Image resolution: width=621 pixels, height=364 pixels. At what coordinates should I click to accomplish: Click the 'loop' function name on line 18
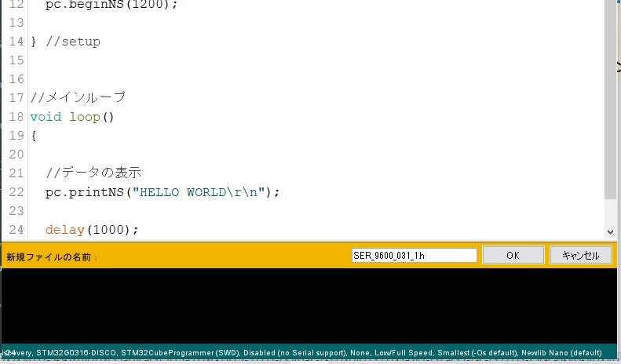[x=85, y=117]
